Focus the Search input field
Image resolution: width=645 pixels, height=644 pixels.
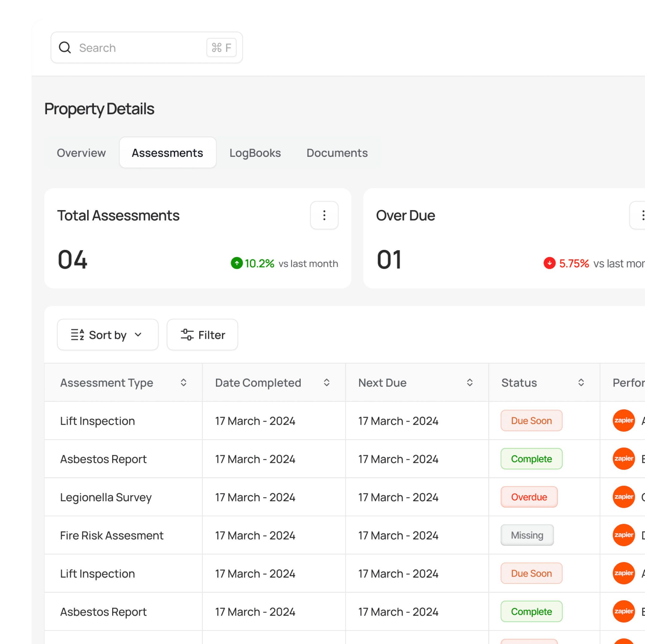click(x=147, y=47)
